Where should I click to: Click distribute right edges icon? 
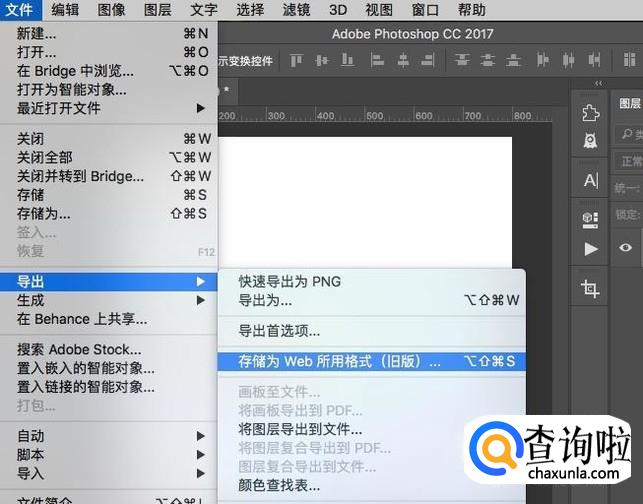(594, 61)
